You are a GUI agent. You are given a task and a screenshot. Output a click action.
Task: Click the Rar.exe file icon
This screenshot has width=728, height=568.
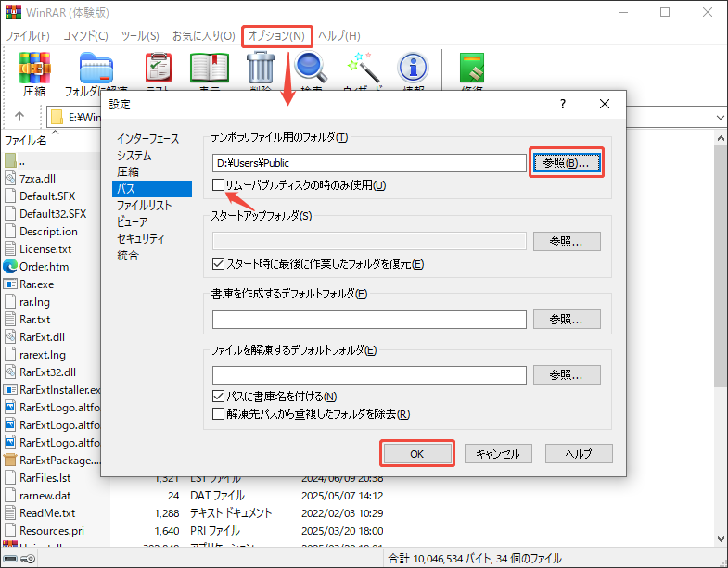10,284
